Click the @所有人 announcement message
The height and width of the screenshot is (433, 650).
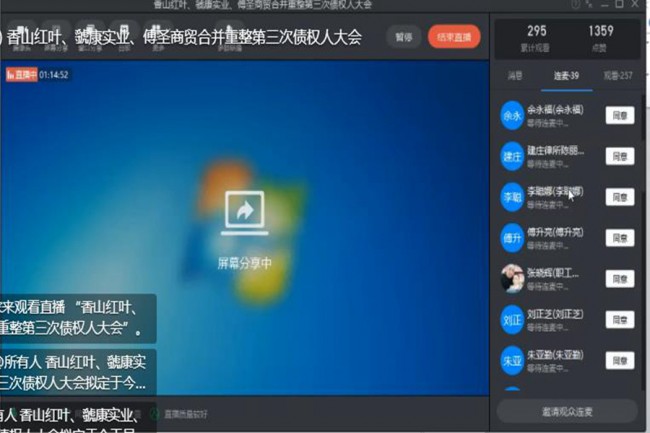(x=78, y=373)
